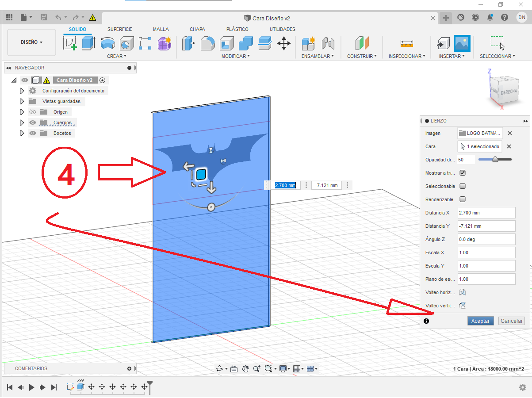Select the Create Sketch tool
This screenshot has height=398, width=532.
69,44
